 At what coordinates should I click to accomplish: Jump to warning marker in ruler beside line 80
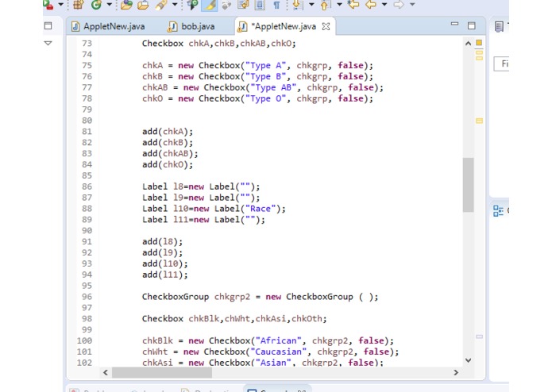click(479, 121)
